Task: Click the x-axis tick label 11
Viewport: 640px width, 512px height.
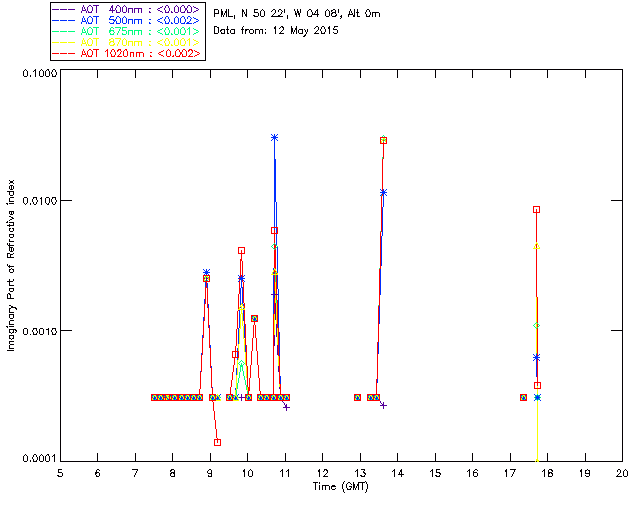Action: click(284, 473)
